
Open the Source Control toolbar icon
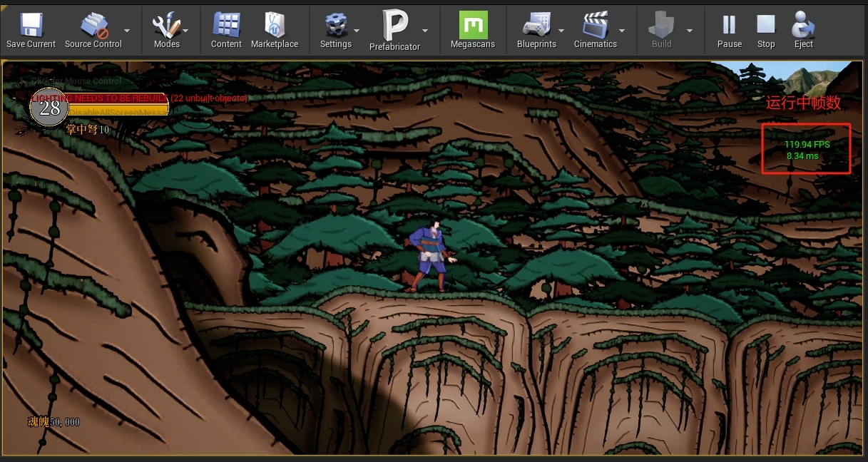(x=93, y=25)
